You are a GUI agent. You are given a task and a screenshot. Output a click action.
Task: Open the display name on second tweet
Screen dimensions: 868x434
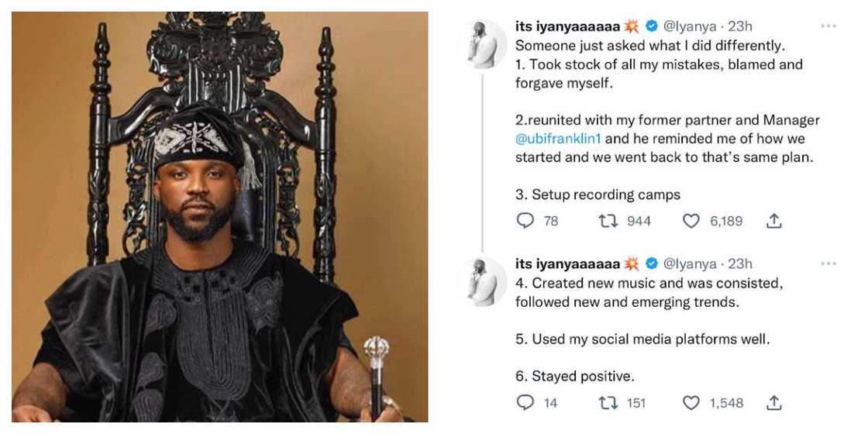[x=567, y=263]
